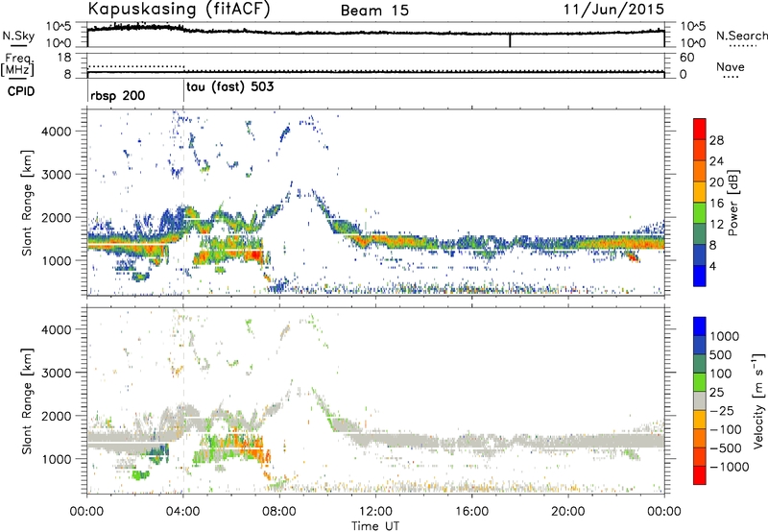Click the '12:00' time axis label
768x532 pixels.
coord(375,512)
